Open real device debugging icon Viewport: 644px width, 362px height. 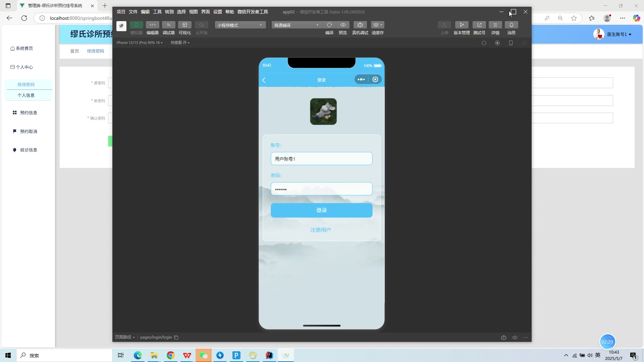tap(360, 25)
